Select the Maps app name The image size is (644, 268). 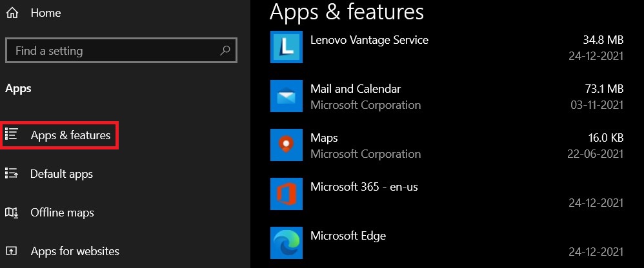coord(324,138)
